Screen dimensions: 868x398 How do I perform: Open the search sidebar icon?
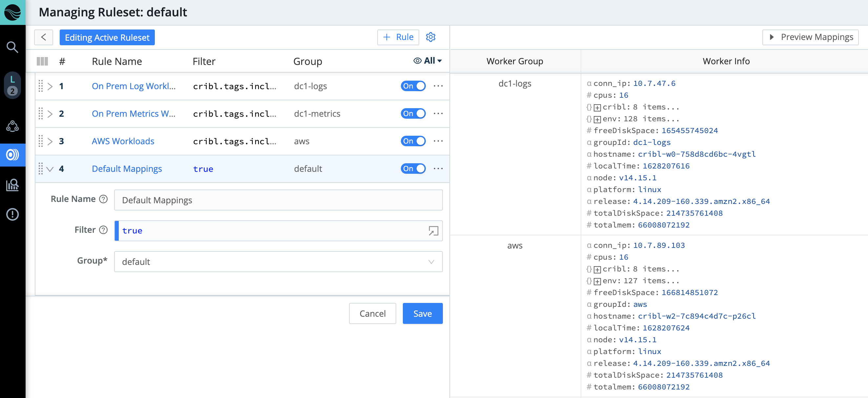coord(12,47)
